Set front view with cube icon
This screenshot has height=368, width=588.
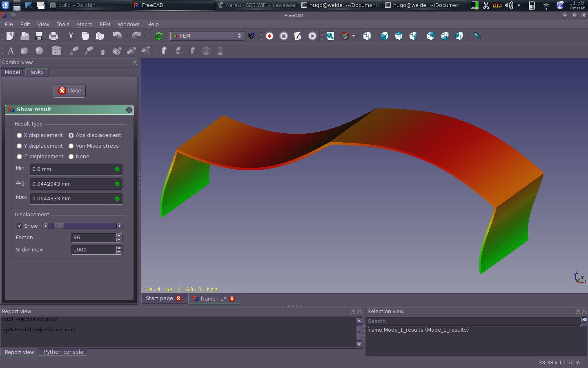pos(384,36)
